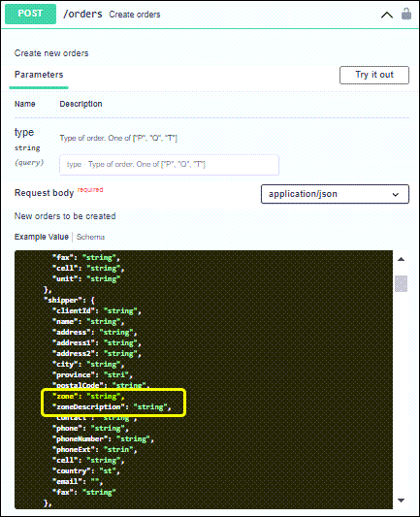This screenshot has height=517, width=420.
Task: Click the type query parameter input field
Action: point(169,164)
